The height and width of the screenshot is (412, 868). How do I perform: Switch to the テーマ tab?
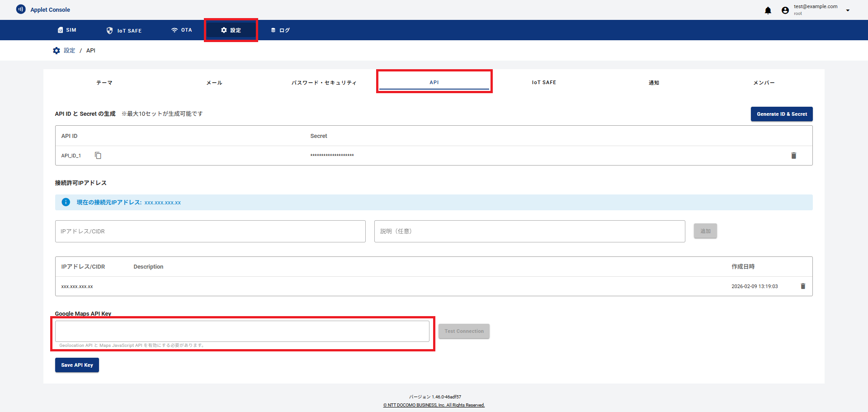pos(104,83)
